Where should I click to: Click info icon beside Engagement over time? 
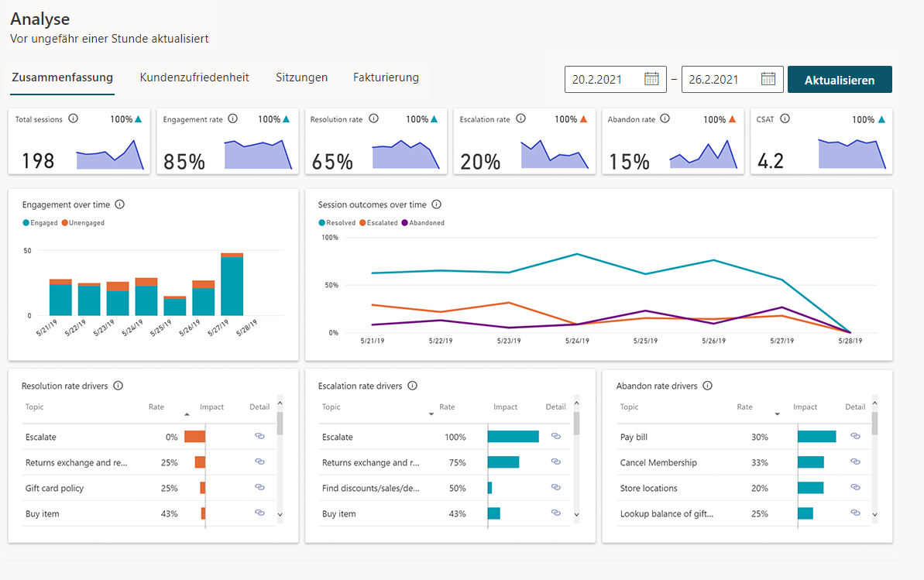point(120,204)
